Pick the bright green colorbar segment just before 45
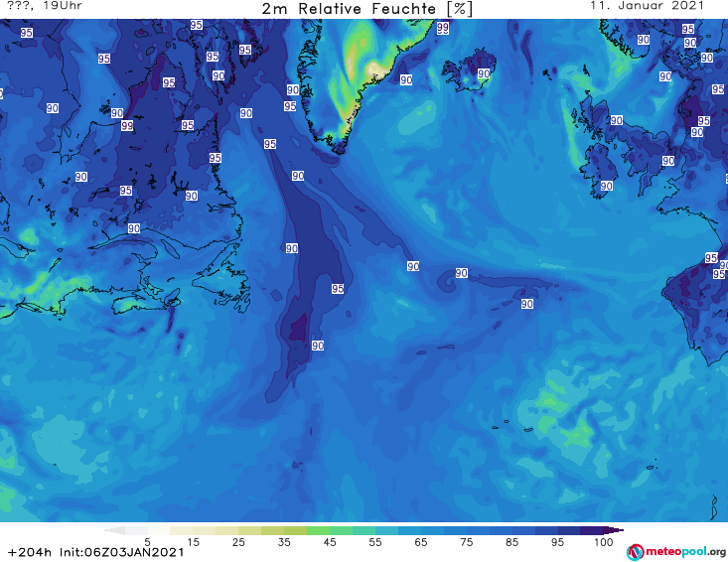 [318, 530]
